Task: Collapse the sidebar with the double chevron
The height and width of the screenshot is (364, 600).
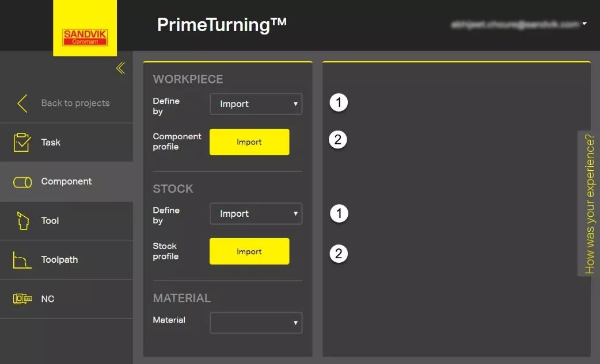Action: pyautogui.click(x=120, y=68)
